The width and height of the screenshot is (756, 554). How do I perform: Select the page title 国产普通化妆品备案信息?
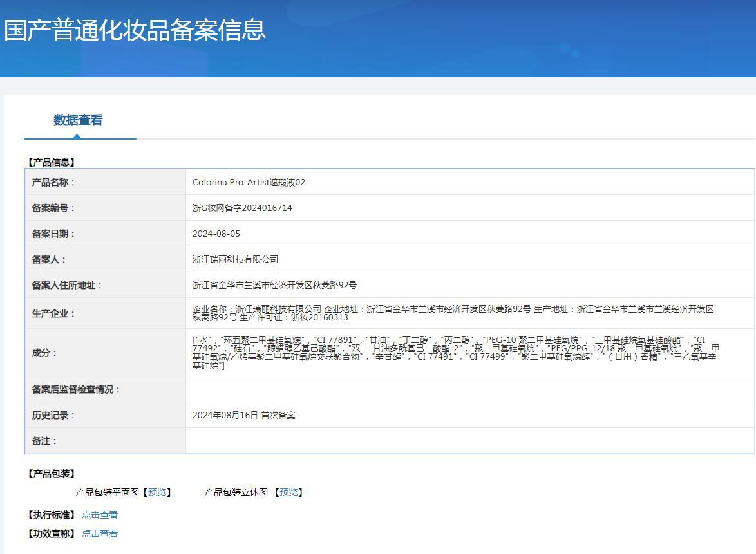click(135, 30)
